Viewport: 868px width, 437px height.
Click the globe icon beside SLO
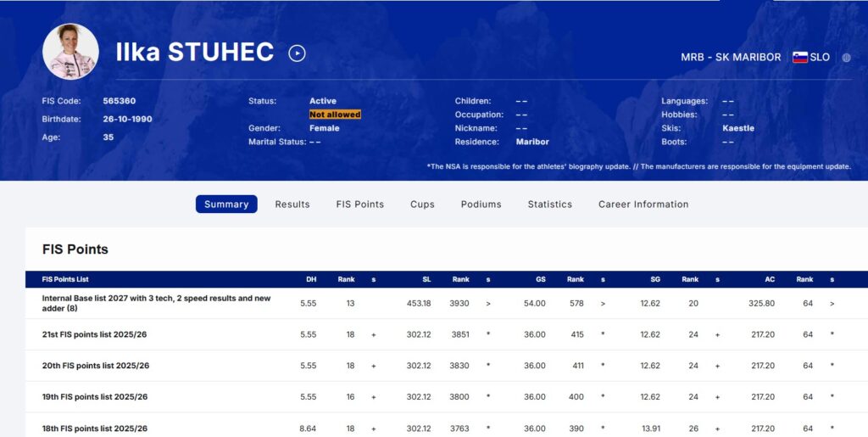845,58
